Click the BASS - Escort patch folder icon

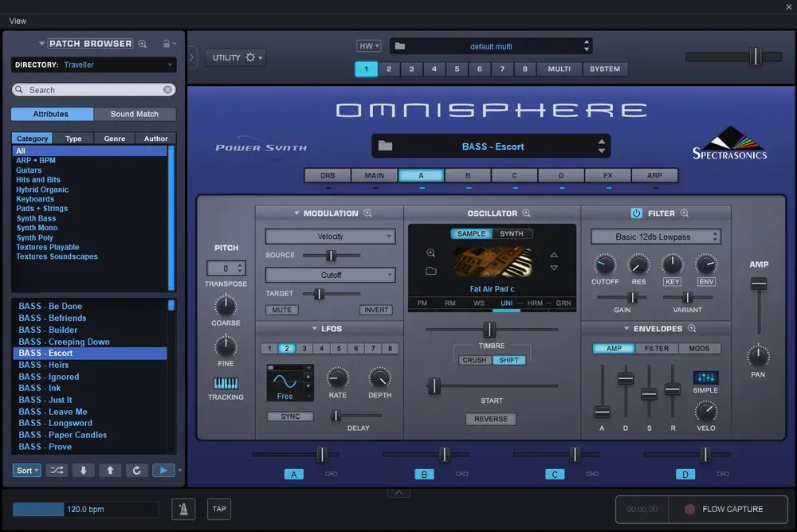tap(385, 147)
